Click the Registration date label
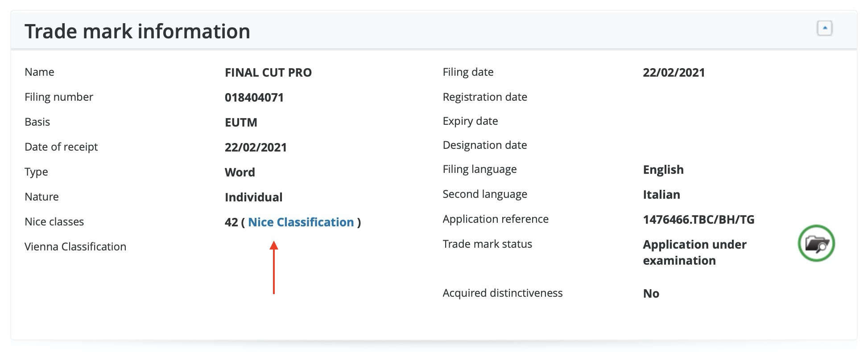868x352 pixels. pos(485,97)
